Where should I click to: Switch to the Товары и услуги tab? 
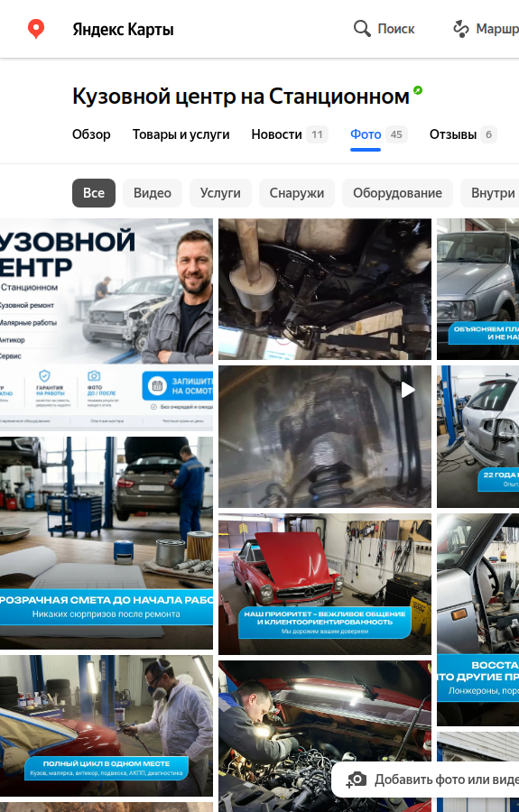[x=181, y=134]
